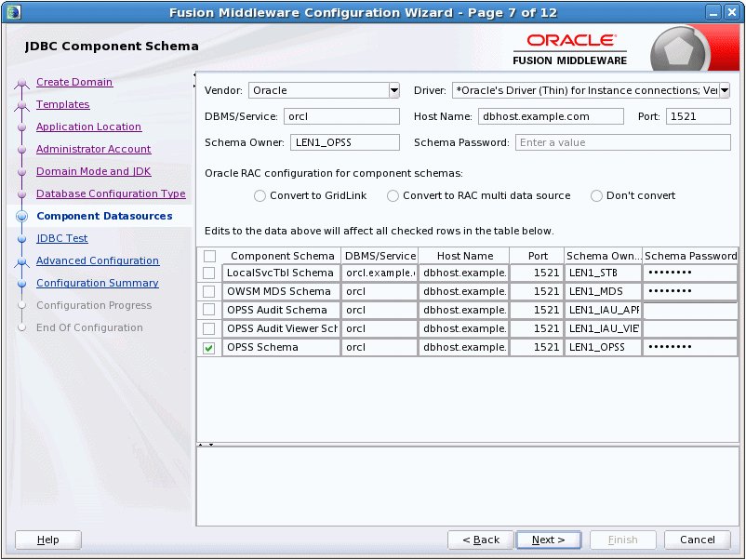The height and width of the screenshot is (560, 746).
Task: Focus the DBMS/Service input field
Action: point(341,116)
